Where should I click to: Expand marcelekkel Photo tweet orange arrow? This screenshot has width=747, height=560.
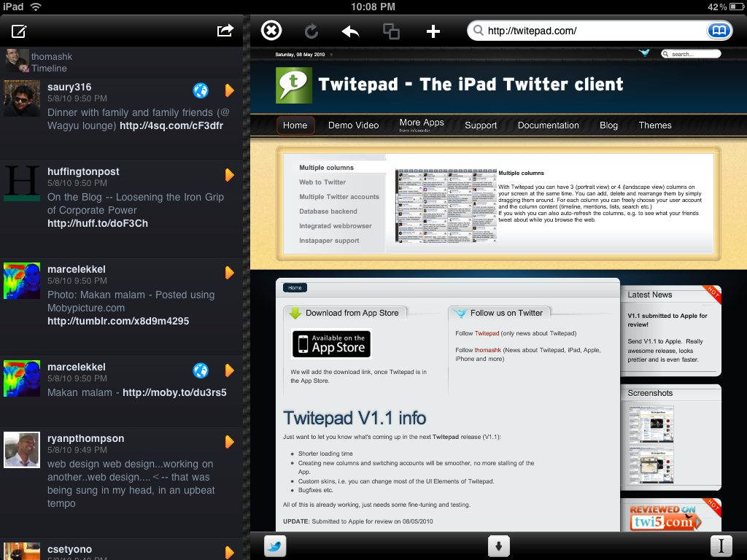[230, 273]
